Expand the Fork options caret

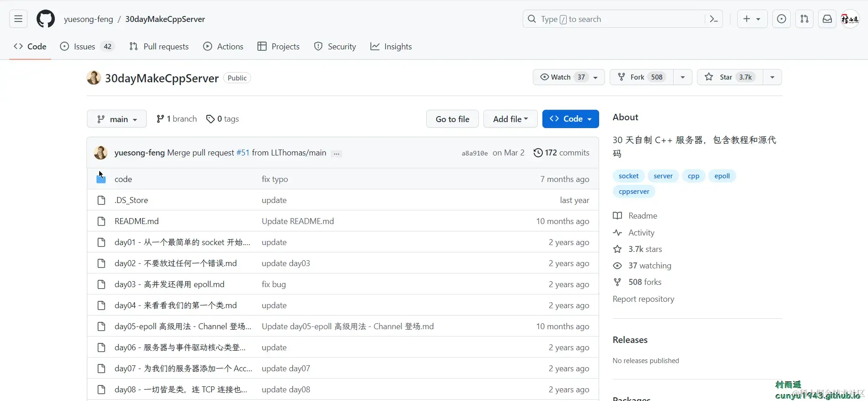(x=682, y=77)
